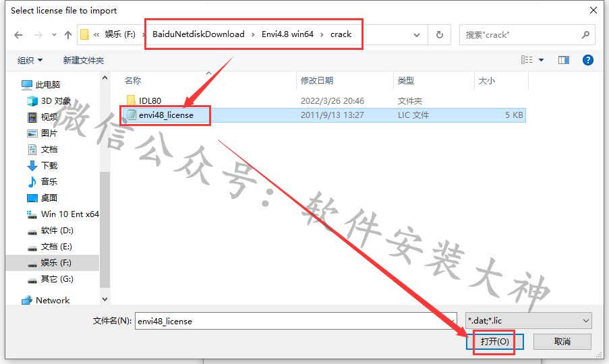Click the 打开(O) button
Image resolution: width=609 pixels, height=364 pixels.
click(495, 342)
